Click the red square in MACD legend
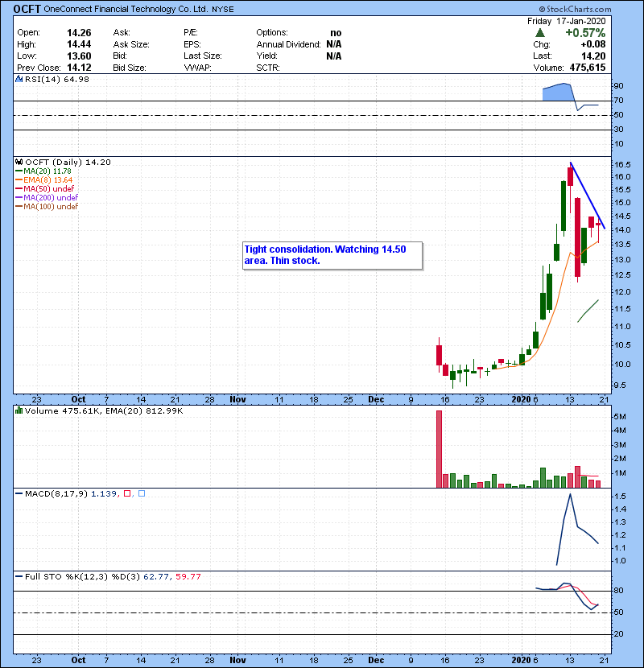This screenshot has width=644, height=668. point(127,494)
